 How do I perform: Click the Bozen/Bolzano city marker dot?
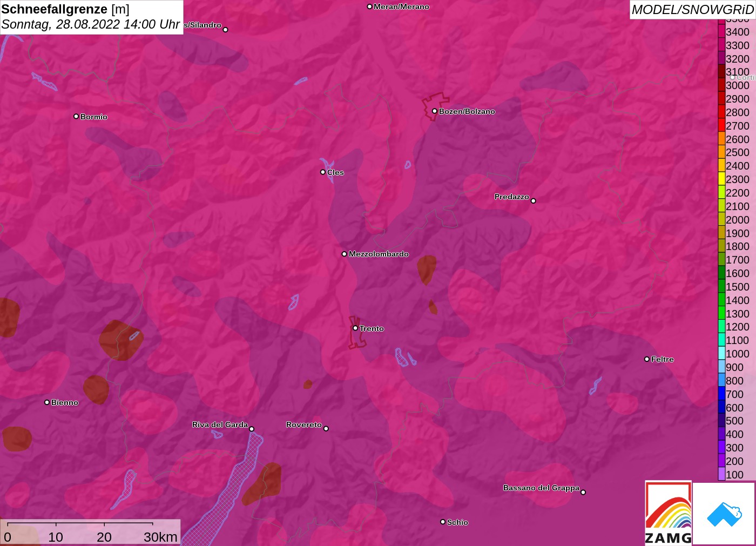434,111
